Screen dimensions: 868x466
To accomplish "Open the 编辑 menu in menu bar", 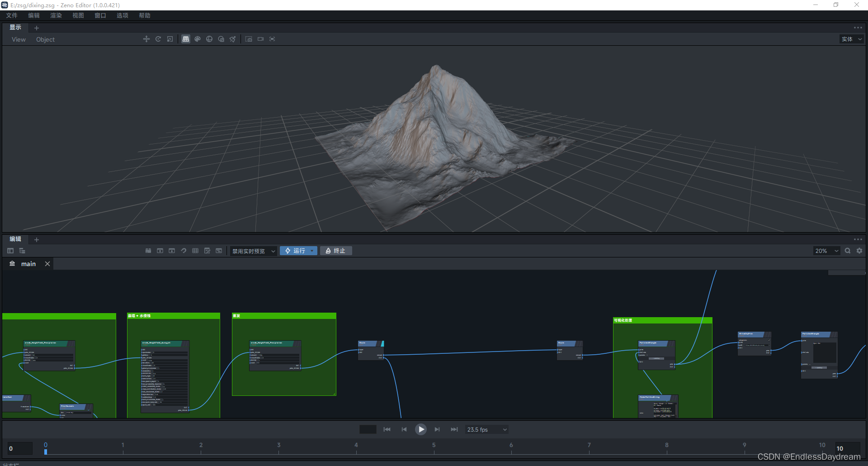I will coord(34,15).
